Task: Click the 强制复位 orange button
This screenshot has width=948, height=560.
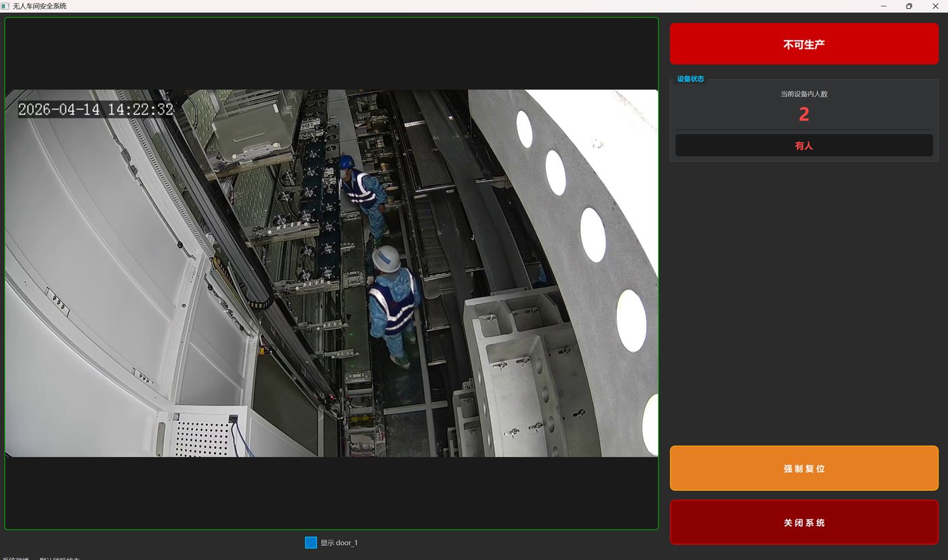Action: tap(804, 468)
